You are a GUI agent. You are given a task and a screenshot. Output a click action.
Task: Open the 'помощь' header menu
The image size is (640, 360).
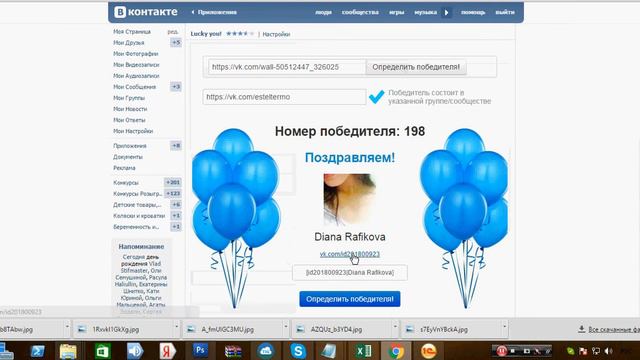(x=473, y=12)
